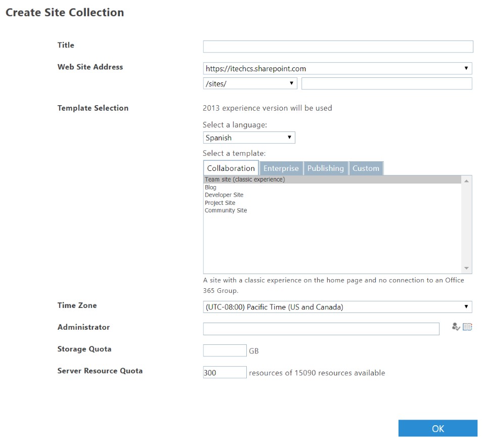Viewport: 483px width, 448px height.
Task: Click the template list scroll-up arrow
Action: [466, 181]
